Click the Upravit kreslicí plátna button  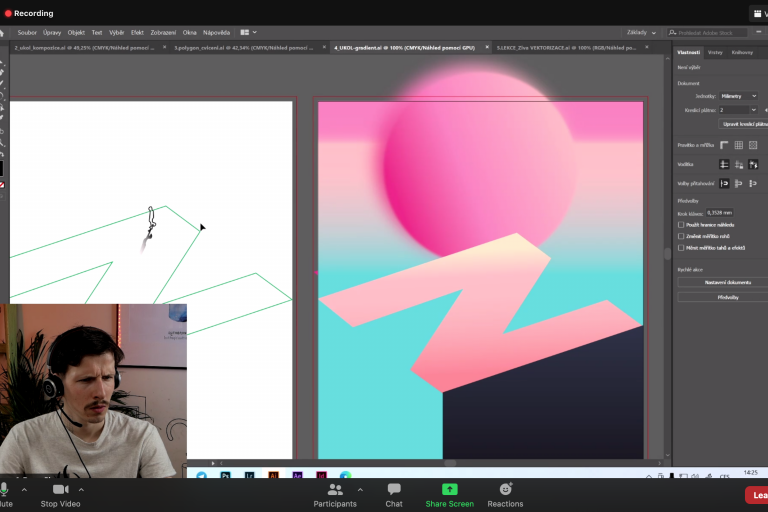pyautogui.click(x=739, y=123)
